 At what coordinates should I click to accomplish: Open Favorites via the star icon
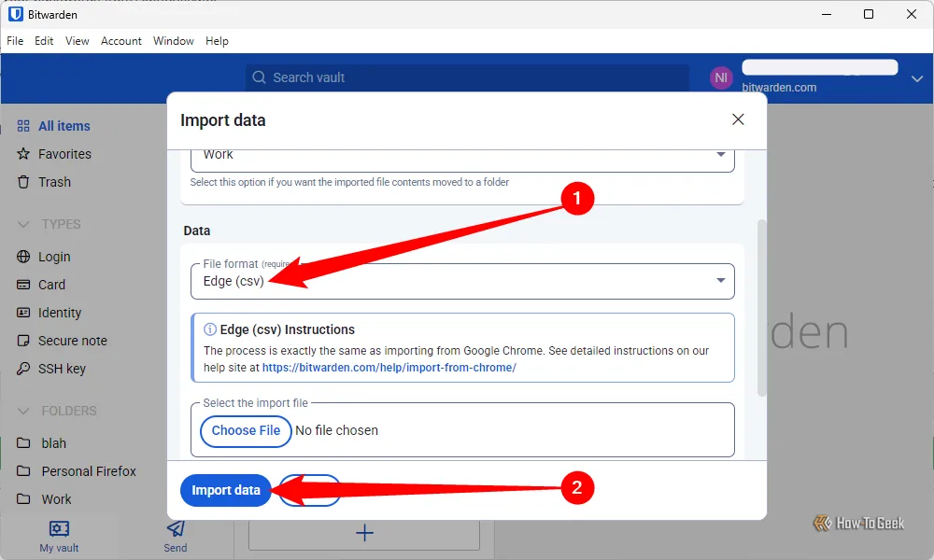click(23, 154)
